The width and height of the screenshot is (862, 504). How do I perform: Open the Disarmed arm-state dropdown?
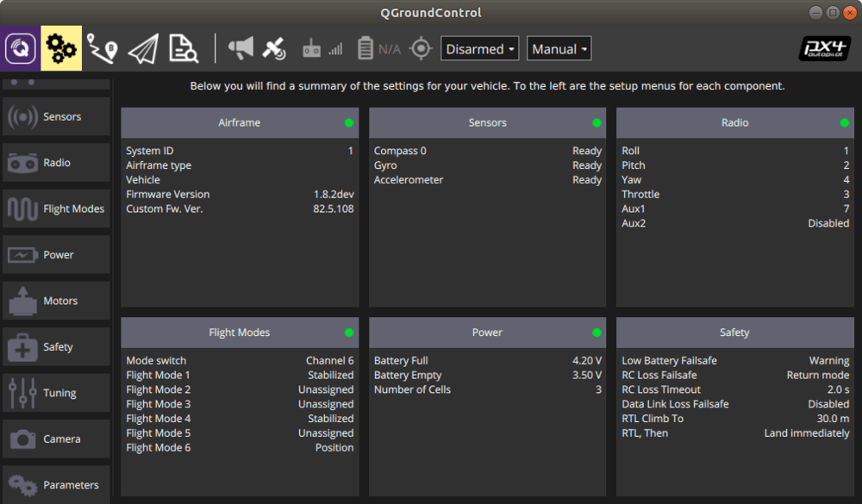pos(480,49)
